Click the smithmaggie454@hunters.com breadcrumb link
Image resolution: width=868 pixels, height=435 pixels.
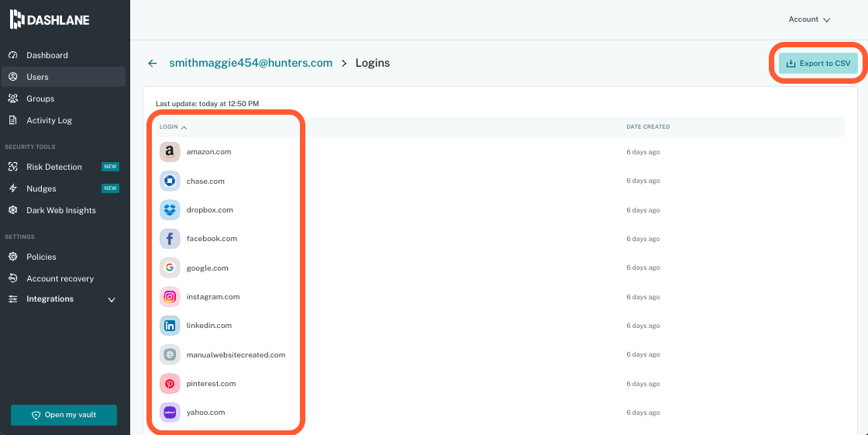[250, 64]
